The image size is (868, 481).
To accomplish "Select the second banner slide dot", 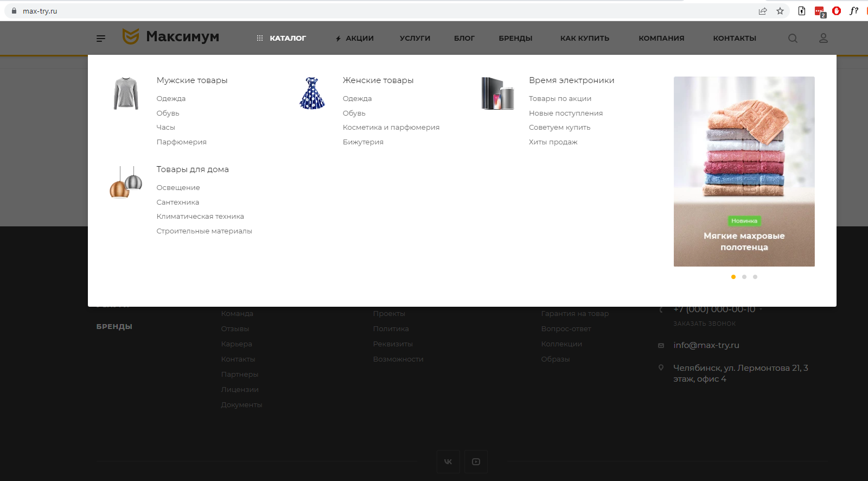I will click(x=744, y=277).
